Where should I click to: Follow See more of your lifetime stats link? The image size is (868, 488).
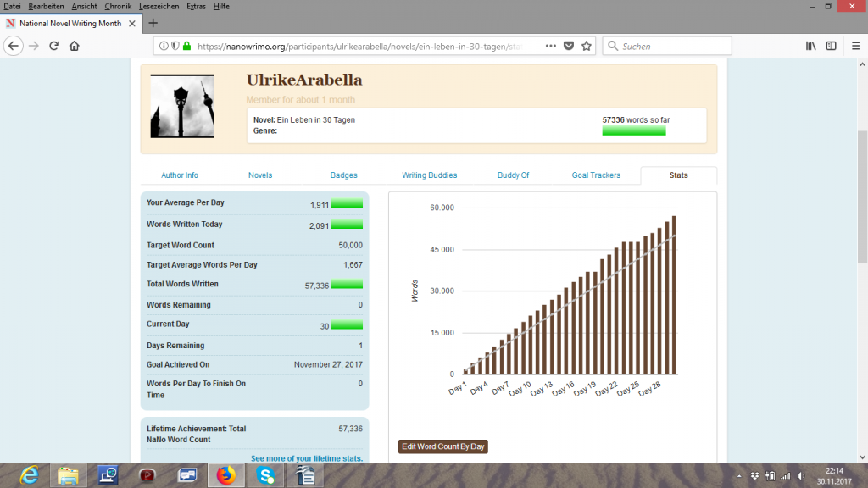307,458
